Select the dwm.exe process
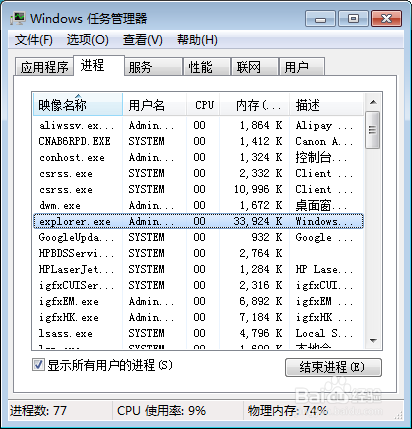 pyautogui.click(x=198, y=205)
